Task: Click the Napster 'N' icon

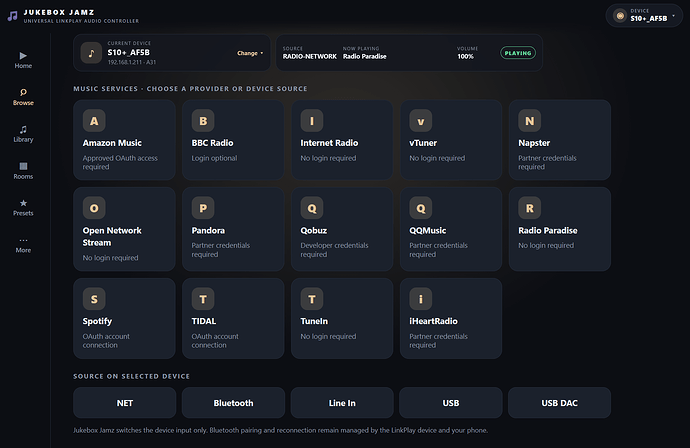Action: (x=529, y=121)
